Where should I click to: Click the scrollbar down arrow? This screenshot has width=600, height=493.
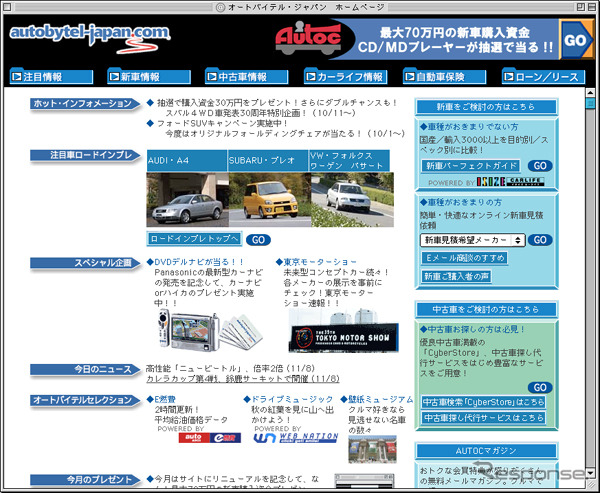click(x=590, y=473)
